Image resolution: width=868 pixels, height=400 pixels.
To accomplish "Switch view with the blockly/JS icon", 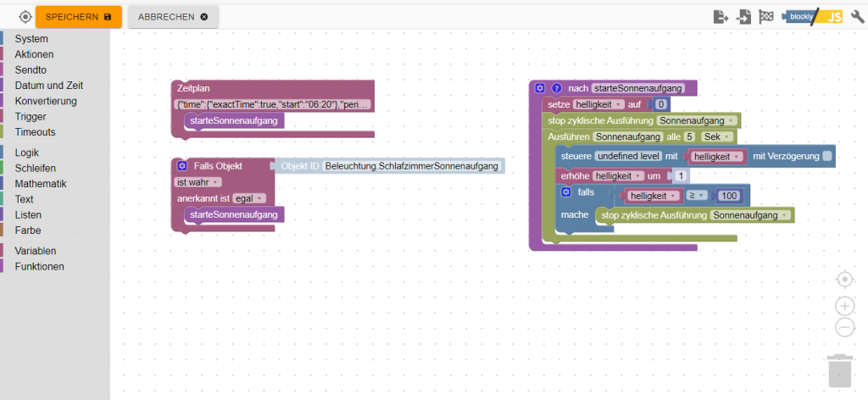I will (x=813, y=16).
